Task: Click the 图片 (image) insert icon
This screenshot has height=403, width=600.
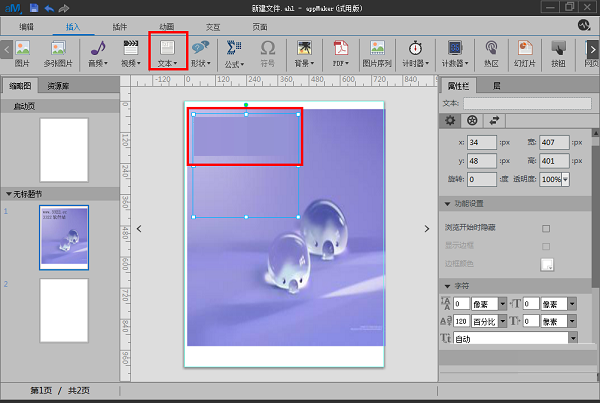Action: coord(22,50)
